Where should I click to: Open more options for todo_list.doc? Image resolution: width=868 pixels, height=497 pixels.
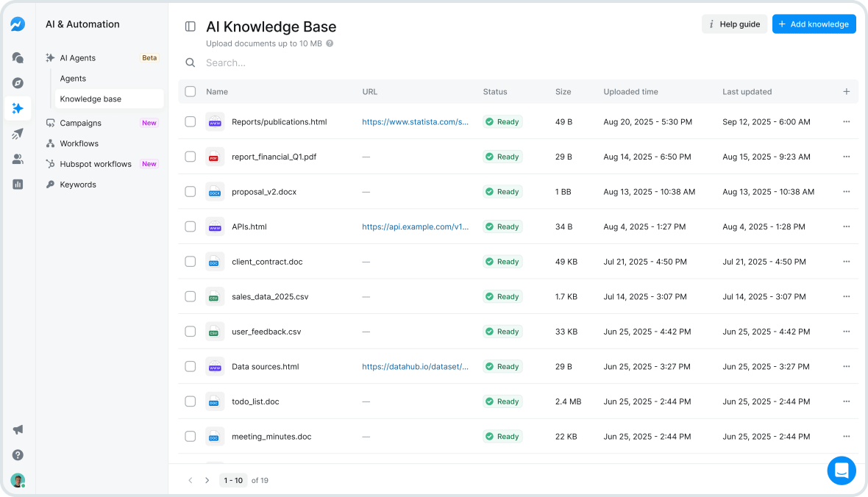tap(847, 401)
